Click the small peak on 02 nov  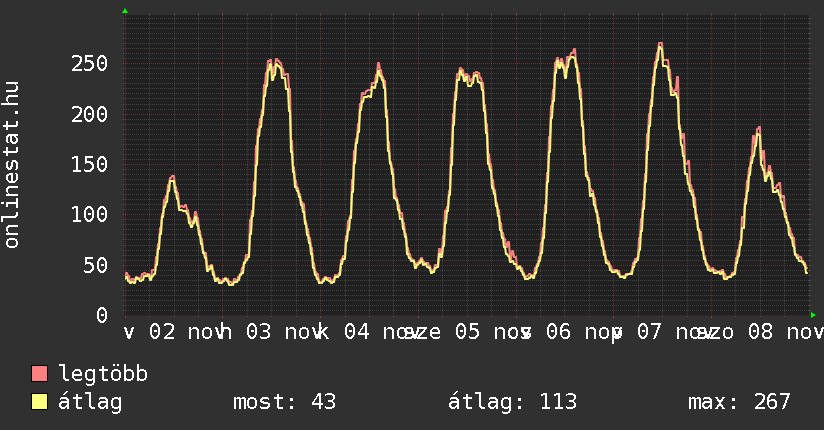pos(172,177)
